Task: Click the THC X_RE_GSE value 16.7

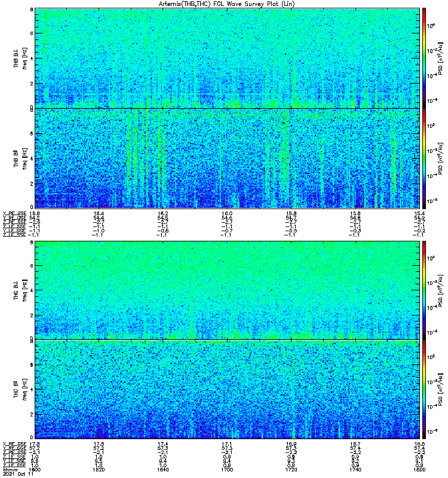Action: tap(355, 444)
